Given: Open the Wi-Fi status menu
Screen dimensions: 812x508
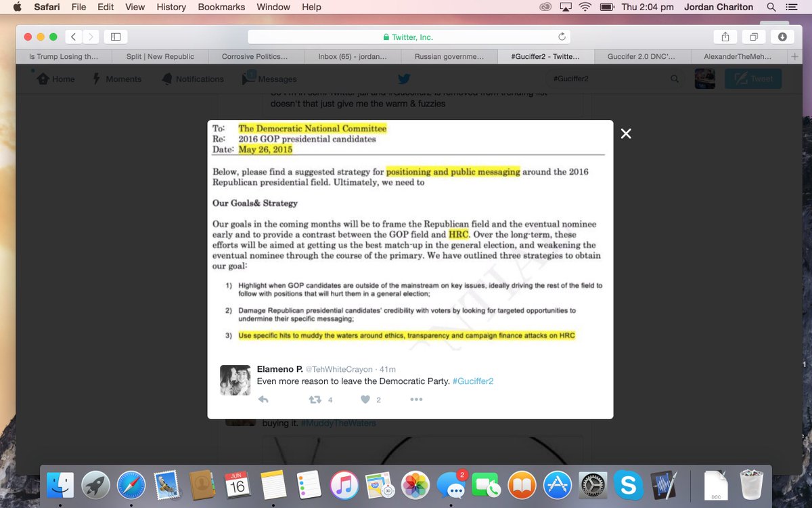Looking at the screenshot, I should coord(585,7).
